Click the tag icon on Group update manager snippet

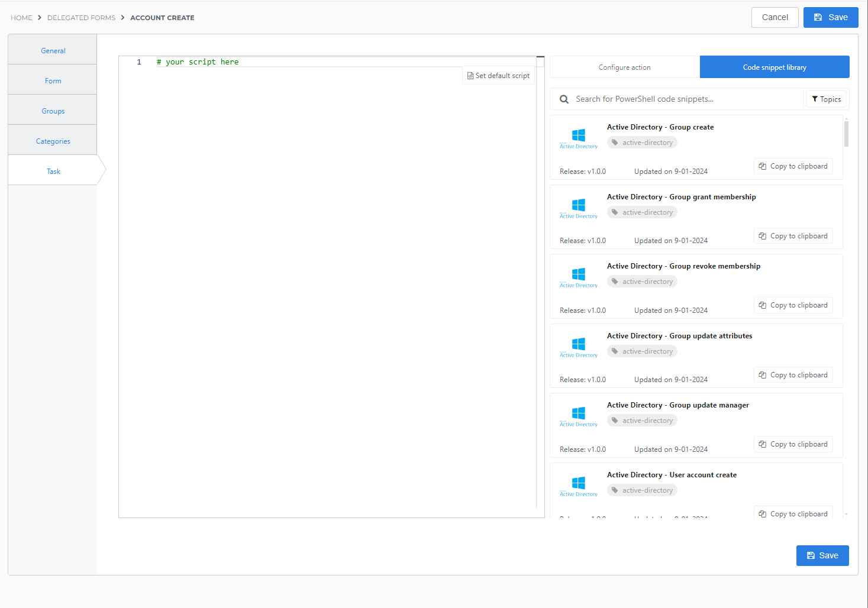point(615,421)
